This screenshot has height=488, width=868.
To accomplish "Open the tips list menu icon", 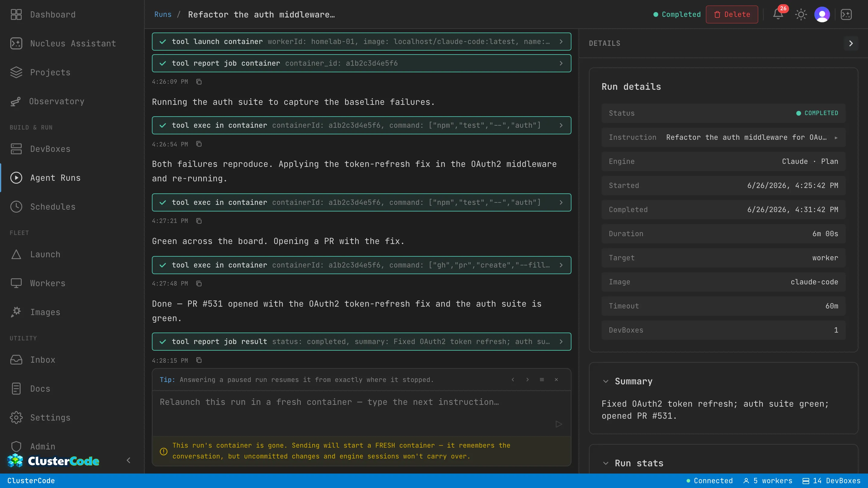I will 542,380.
